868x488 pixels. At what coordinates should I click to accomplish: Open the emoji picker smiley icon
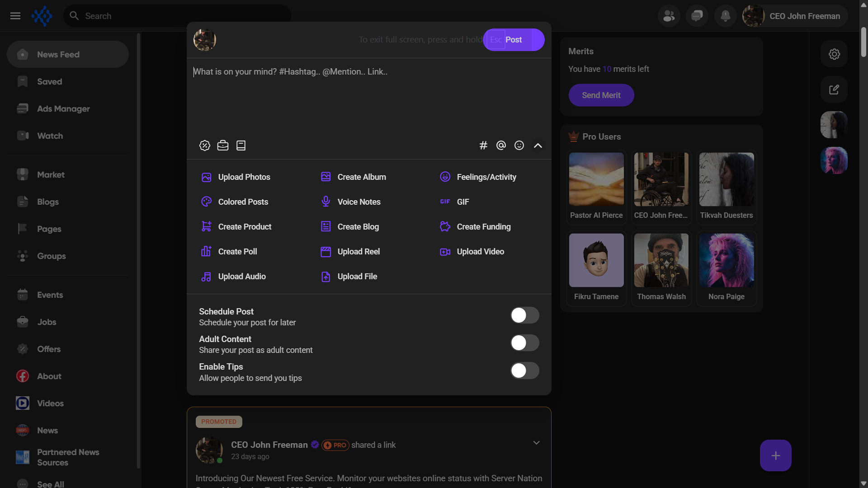[519, 145]
